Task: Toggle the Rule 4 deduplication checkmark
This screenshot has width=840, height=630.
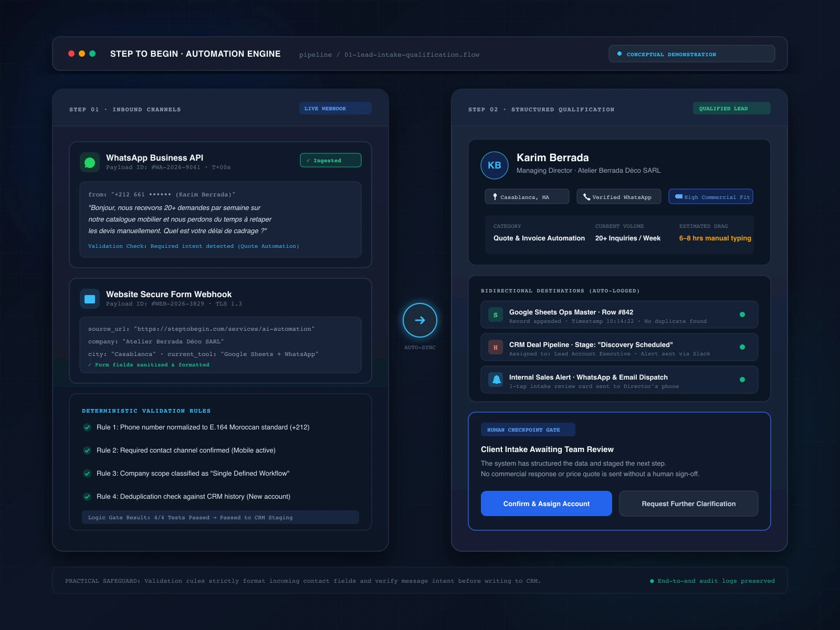Action: click(87, 497)
